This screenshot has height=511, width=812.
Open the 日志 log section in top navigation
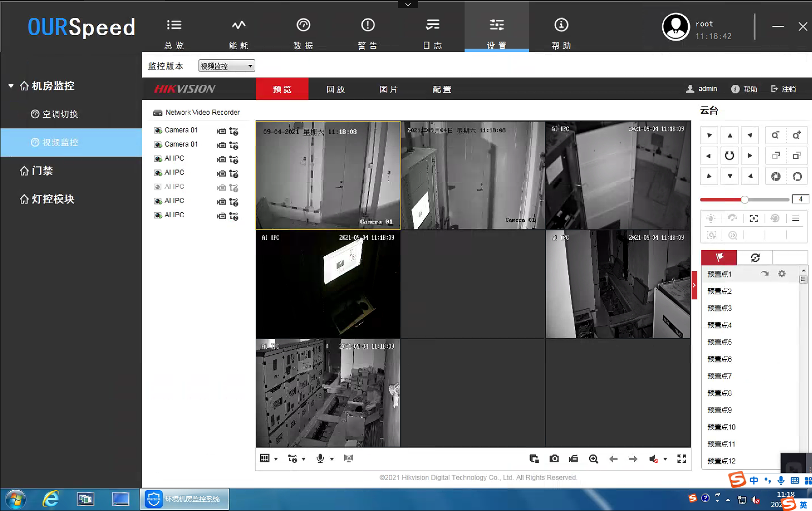[x=432, y=32]
